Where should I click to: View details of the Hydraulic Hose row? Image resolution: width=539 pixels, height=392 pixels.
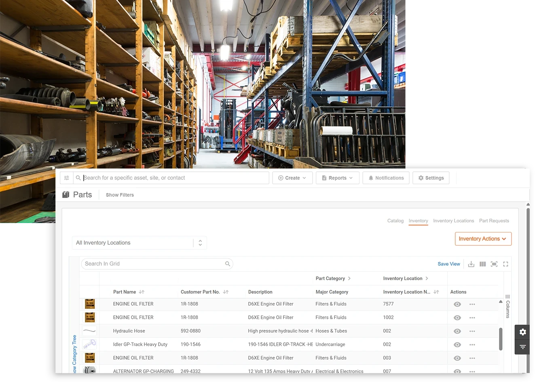[457, 331]
